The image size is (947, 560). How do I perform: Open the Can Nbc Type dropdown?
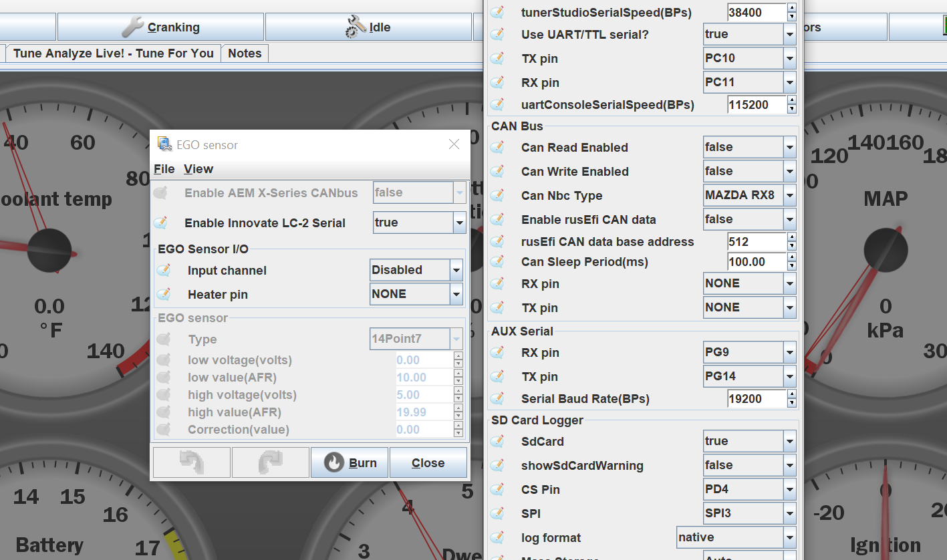[x=789, y=195]
